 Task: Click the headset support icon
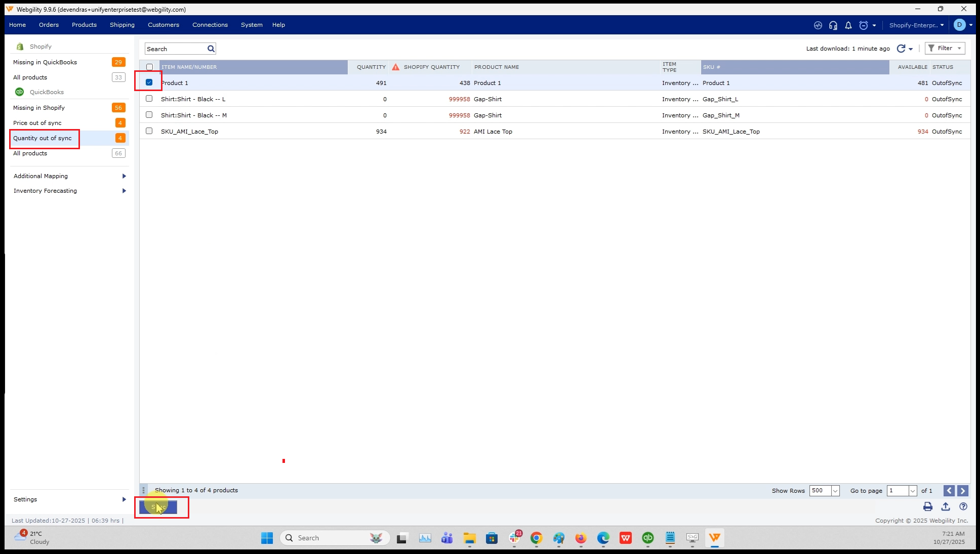(833, 25)
